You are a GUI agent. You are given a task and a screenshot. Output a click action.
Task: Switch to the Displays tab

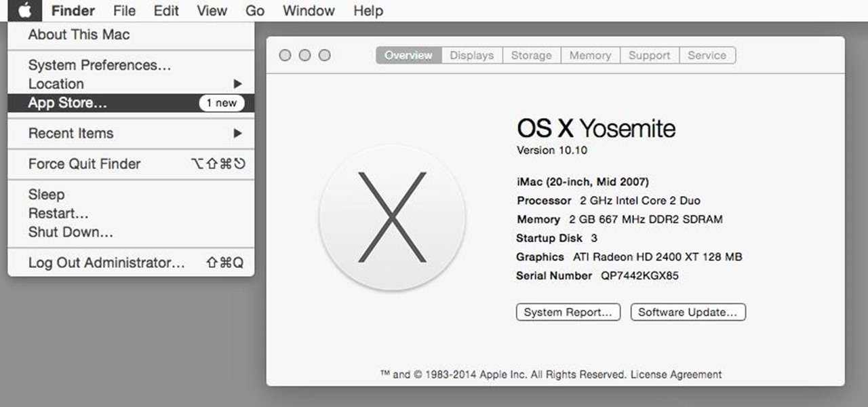coord(472,56)
